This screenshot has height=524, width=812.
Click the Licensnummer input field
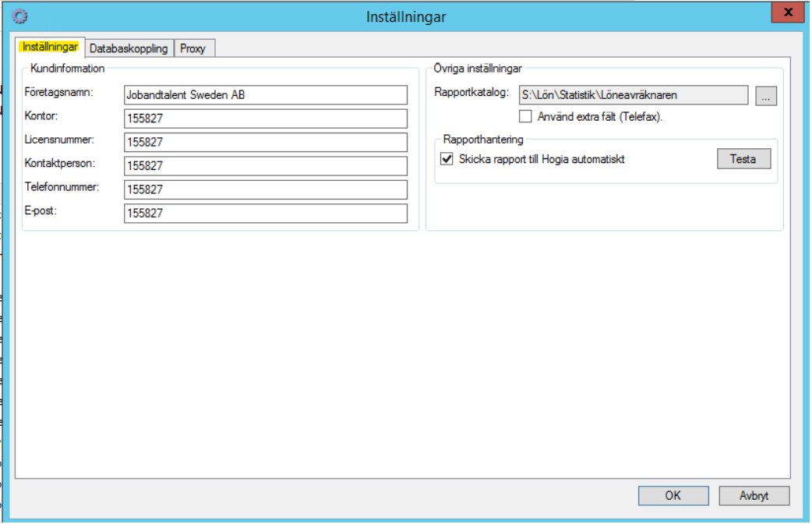(265, 142)
